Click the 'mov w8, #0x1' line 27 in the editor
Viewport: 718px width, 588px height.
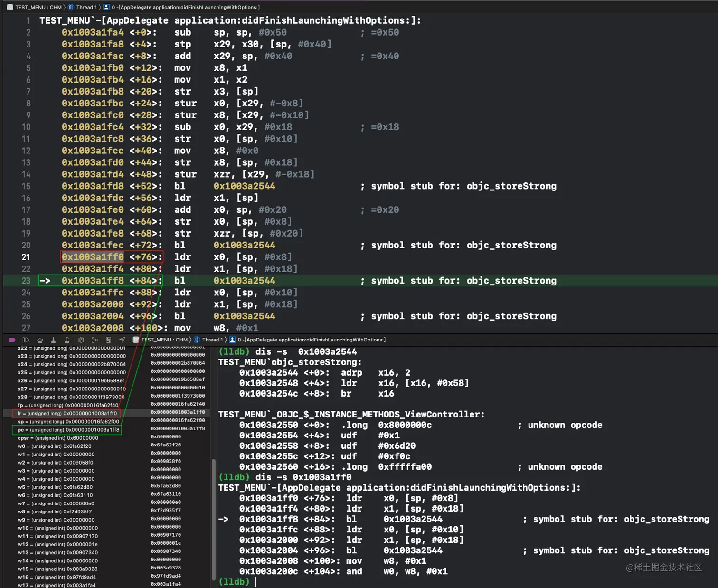coord(160,328)
